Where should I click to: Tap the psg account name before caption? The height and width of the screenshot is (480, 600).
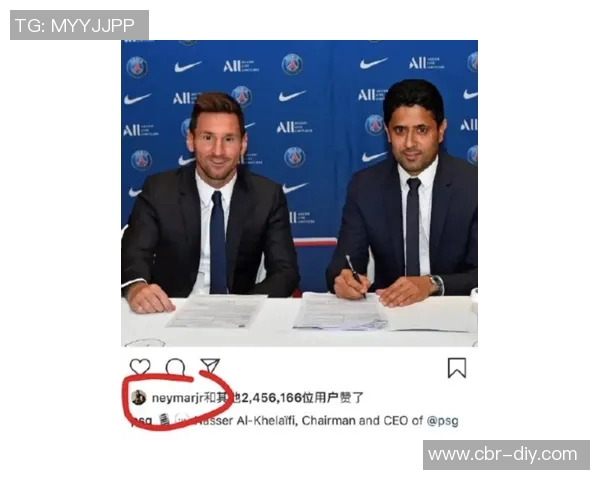pyautogui.click(x=141, y=421)
